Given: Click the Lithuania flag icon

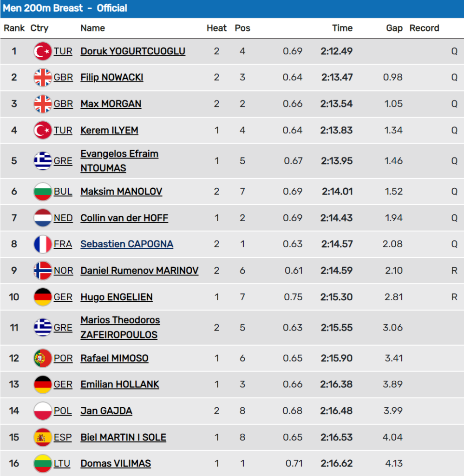Looking at the screenshot, I should click(x=43, y=463).
